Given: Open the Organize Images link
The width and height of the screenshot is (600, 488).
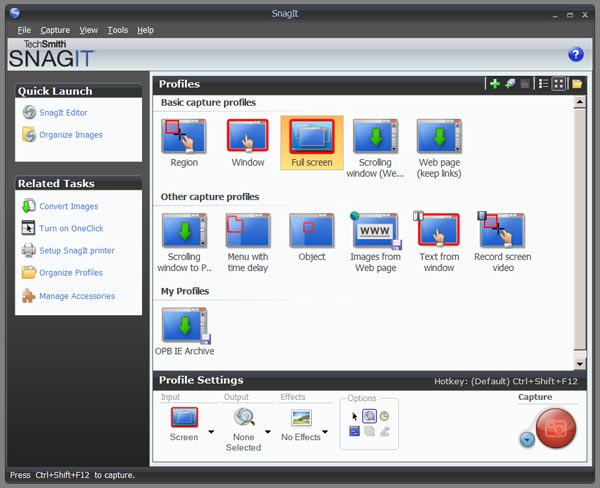Looking at the screenshot, I should click(71, 135).
